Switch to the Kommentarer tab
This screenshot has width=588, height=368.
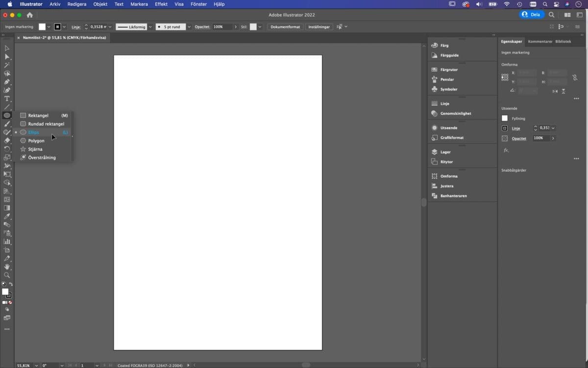pos(540,42)
